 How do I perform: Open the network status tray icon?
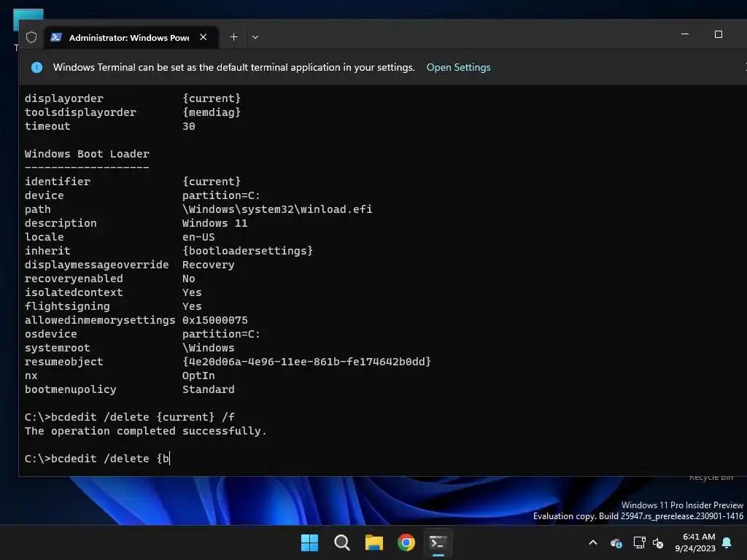pyautogui.click(x=639, y=542)
